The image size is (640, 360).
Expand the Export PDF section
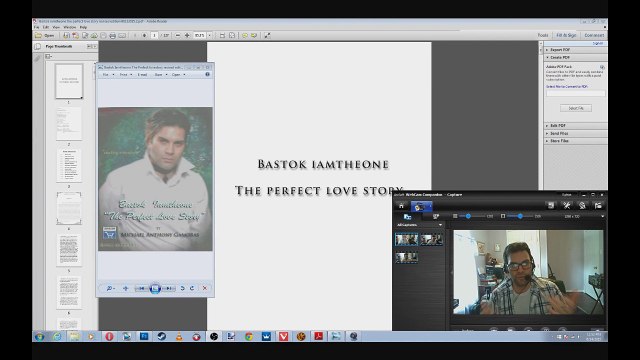coord(576,50)
